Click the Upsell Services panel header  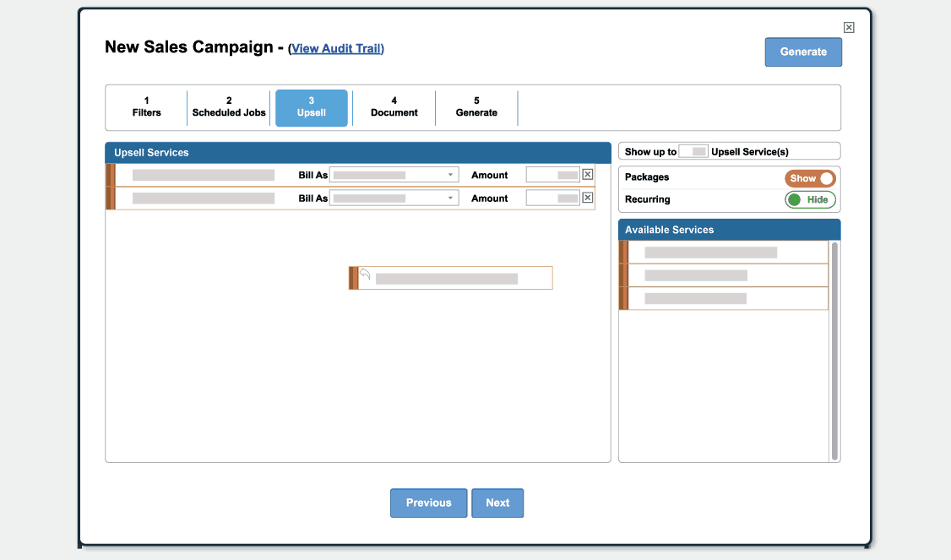tap(358, 152)
